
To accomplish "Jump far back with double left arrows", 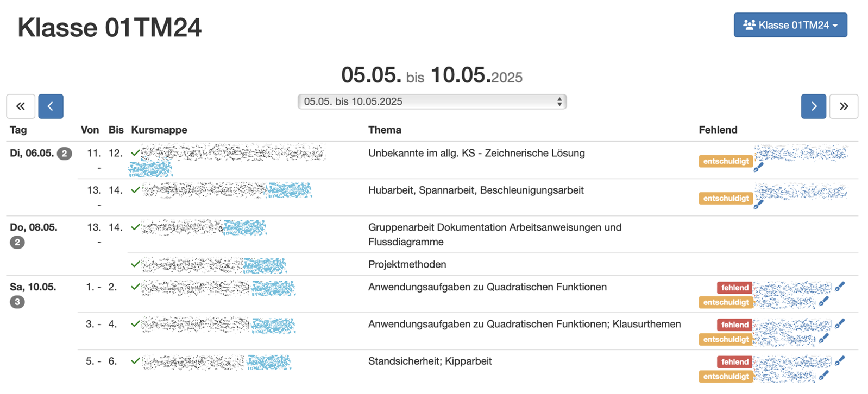I will pyautogui.click(x=21, y=106).
